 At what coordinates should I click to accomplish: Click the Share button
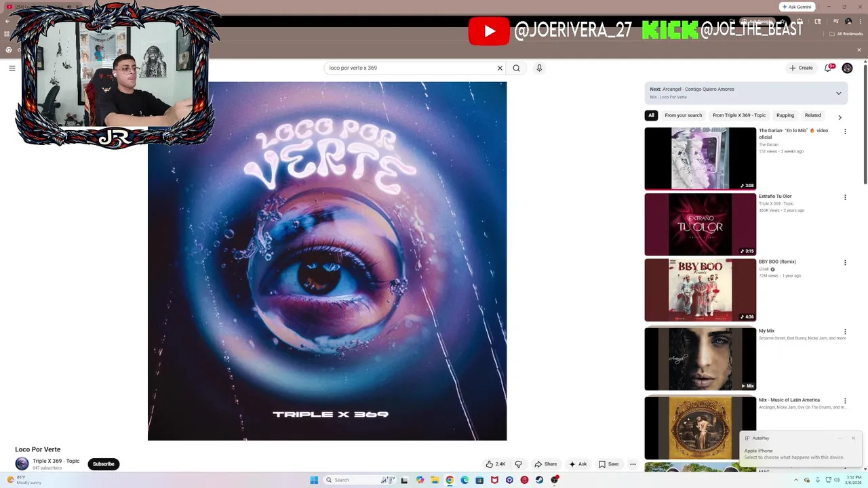[546, 464]
